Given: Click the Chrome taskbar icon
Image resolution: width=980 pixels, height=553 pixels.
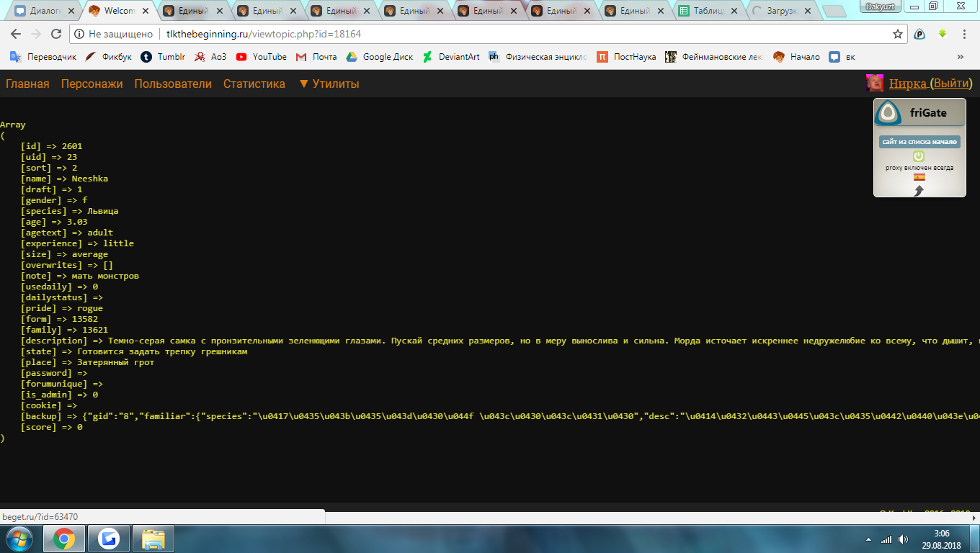Looking at the screenshot, I should point(64,539).
